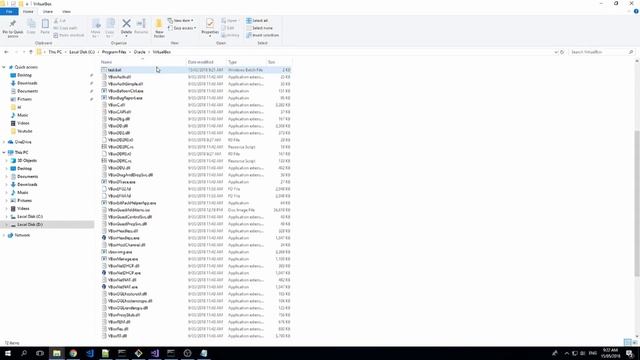Switch to the Share ribbon tab
640x360 pixels.
tap(48, 11)
